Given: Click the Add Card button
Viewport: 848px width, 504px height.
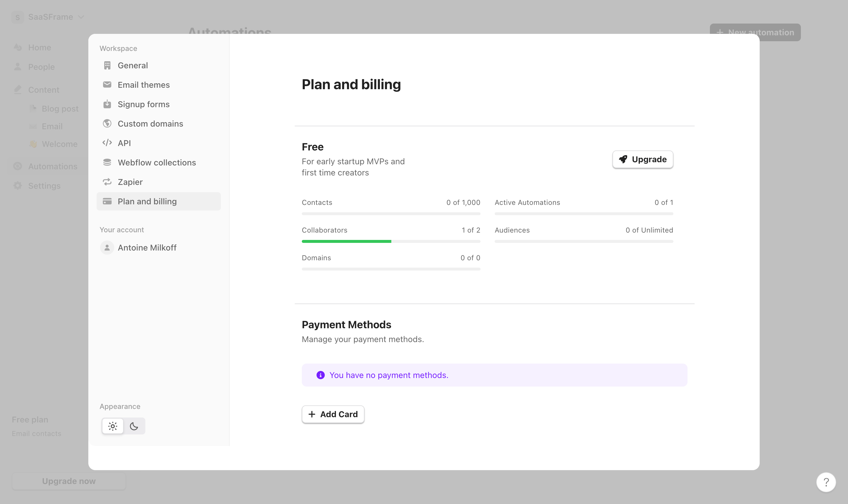Looking at the screenshot, I should (333, 414).
